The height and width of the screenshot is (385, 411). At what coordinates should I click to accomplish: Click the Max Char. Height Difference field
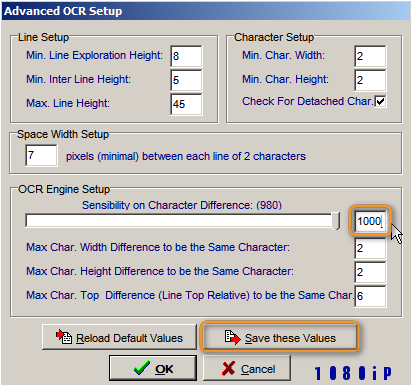tap(370, 272)
